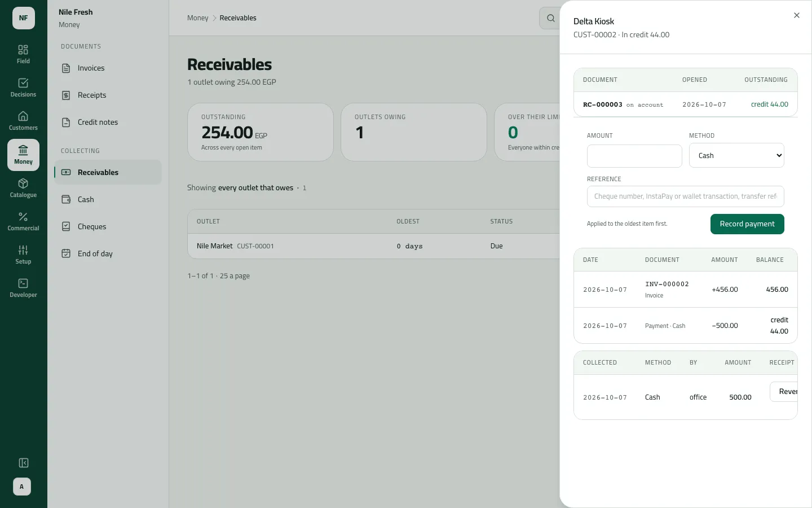Screen dimensions: 812x508
Task: Click the Outlets Owing card
Action: (x=414, y=132)
